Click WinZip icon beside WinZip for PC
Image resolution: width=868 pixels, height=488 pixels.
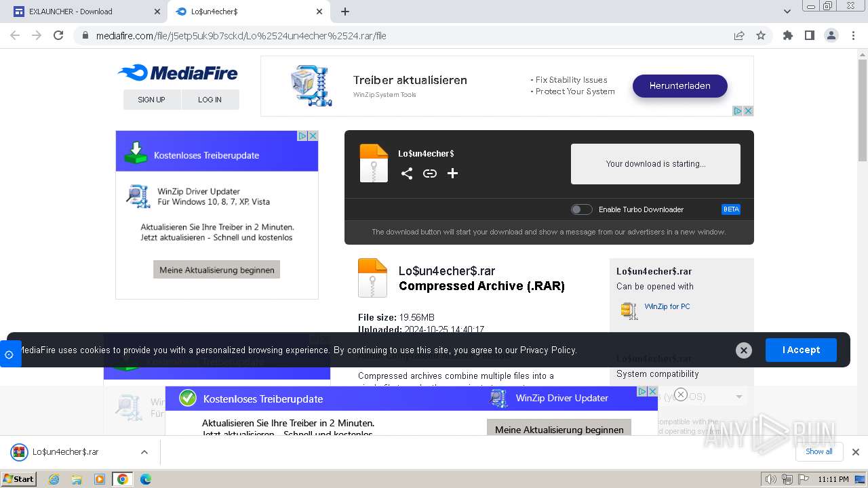[x=629, y=310]
